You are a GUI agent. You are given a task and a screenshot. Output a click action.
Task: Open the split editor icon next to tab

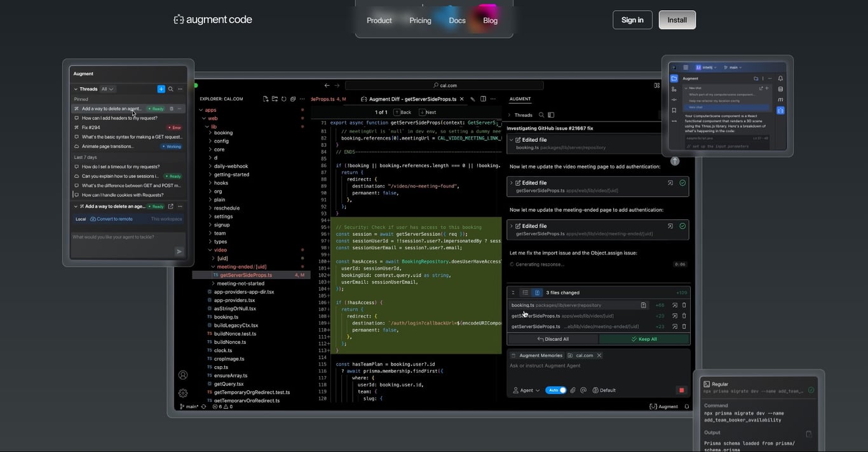[482, 99]
